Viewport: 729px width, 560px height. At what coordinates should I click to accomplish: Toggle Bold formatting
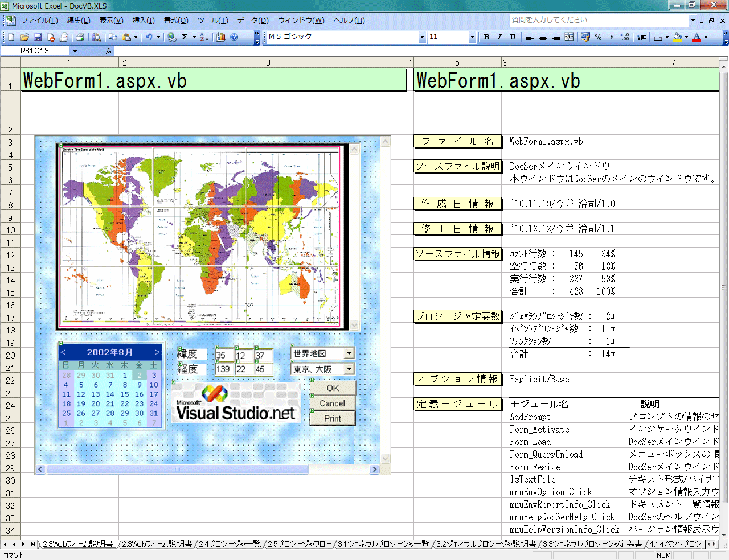coord(486,37)
